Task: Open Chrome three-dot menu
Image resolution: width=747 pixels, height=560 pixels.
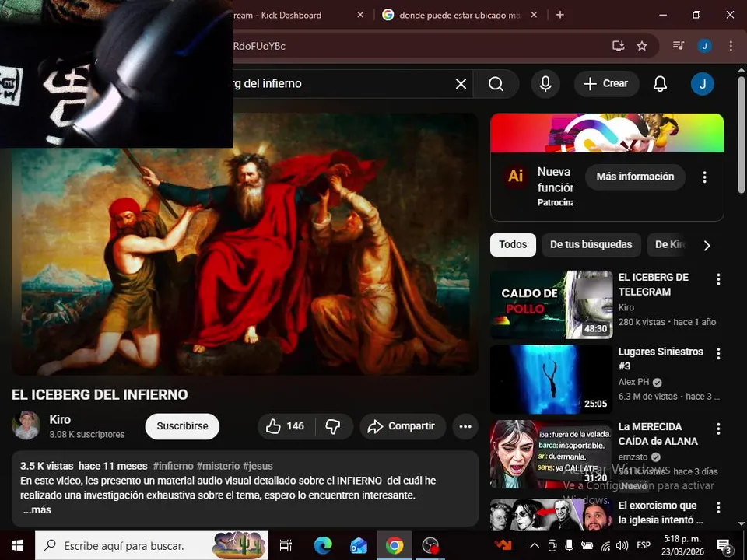Action: pos(731,46)
